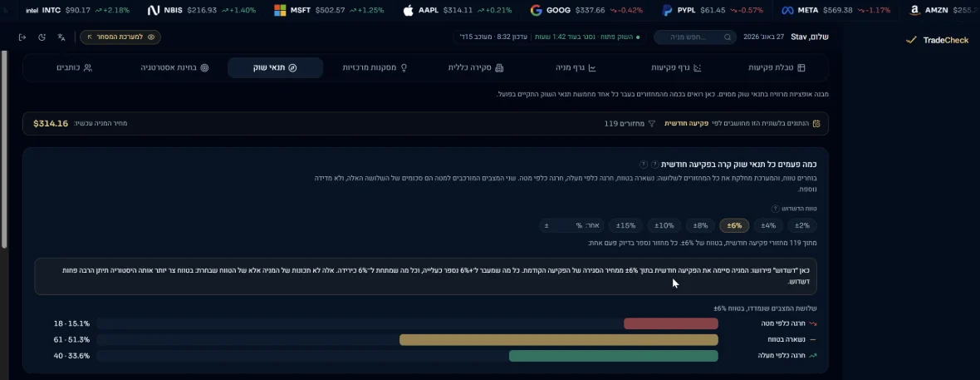
Task: Click the downward trend icon beside חרגה כלפי מטה
Action: point(813,323)
